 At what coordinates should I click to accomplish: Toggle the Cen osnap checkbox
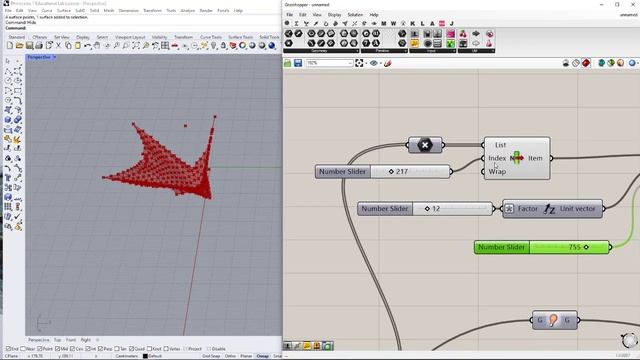(72, 349)
